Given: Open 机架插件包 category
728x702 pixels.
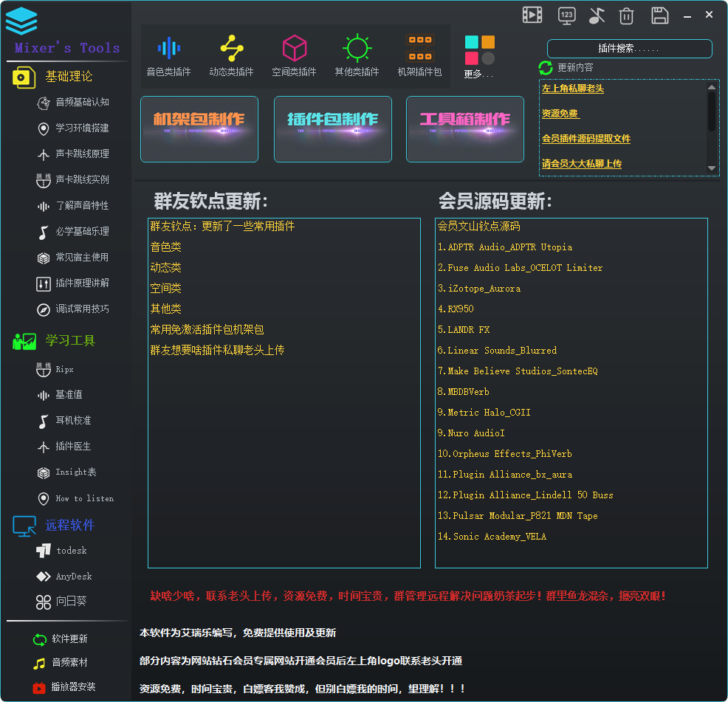Looking at the screenshot, I should click(419, 55).
